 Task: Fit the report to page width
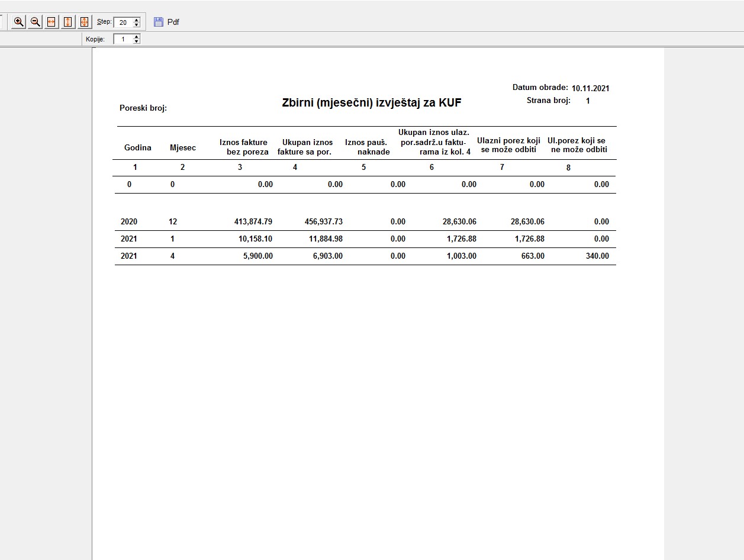51,22
